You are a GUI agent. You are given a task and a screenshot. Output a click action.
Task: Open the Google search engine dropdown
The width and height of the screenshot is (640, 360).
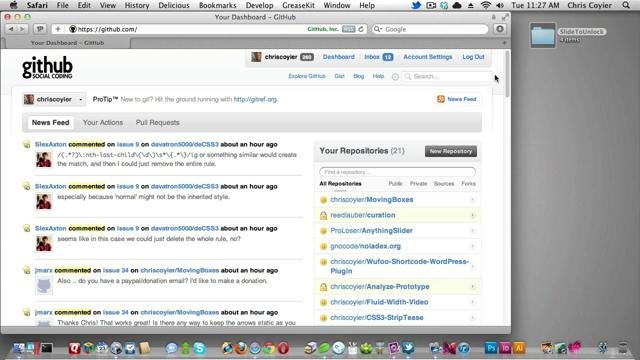[378, 29]
